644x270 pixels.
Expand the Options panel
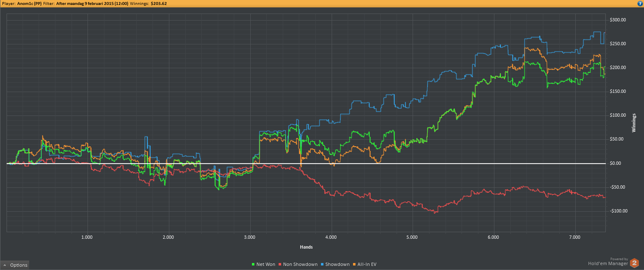click(15, 265)
